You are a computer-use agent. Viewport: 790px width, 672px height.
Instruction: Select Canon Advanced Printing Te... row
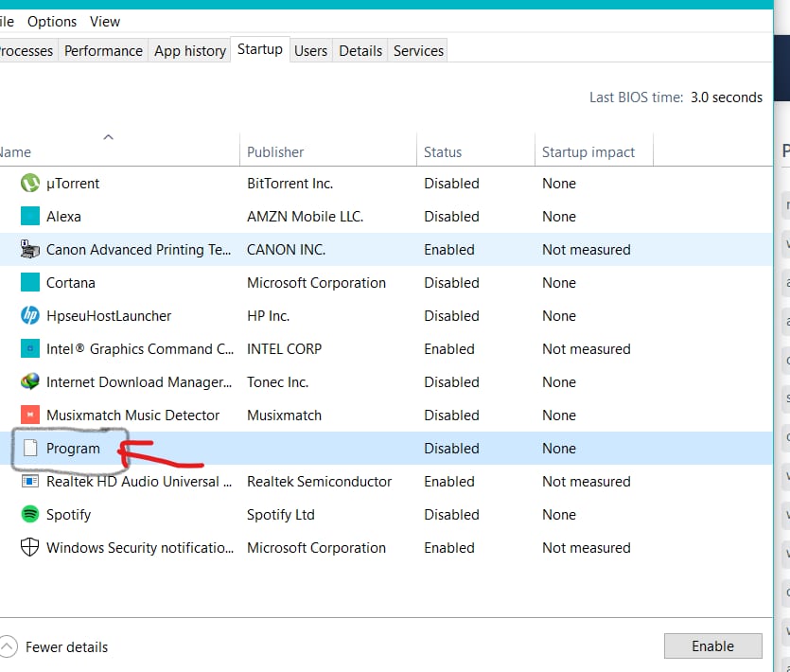[x=386, y=250]
